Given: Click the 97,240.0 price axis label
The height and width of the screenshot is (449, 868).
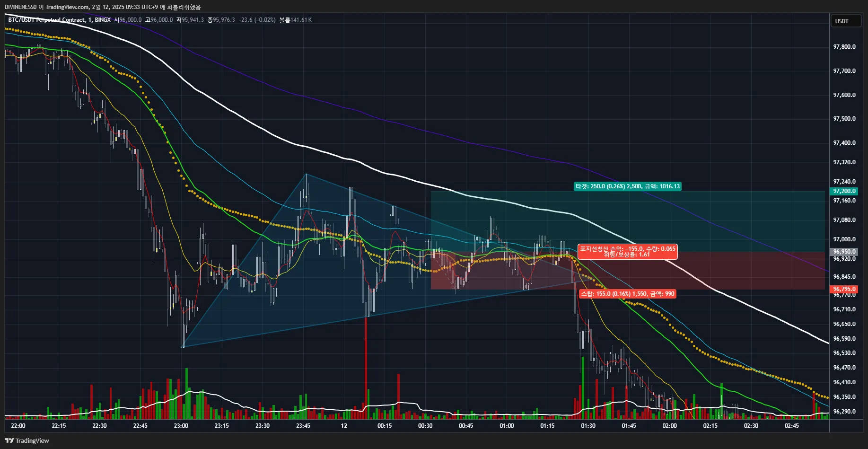Looking at the screenshot, I should coord(844,182).
